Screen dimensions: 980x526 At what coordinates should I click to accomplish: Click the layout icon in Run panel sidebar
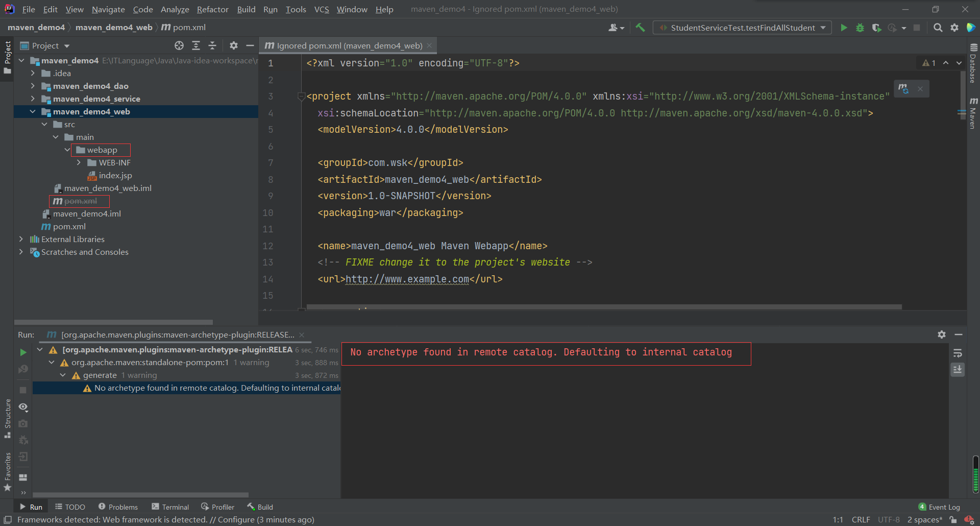pyautogui.click(x=23, y=477)
